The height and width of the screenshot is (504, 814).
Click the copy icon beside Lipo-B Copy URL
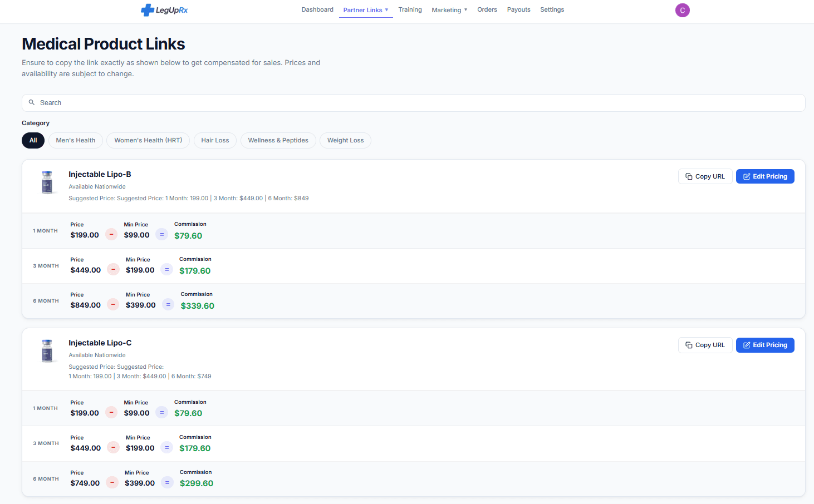689,176
